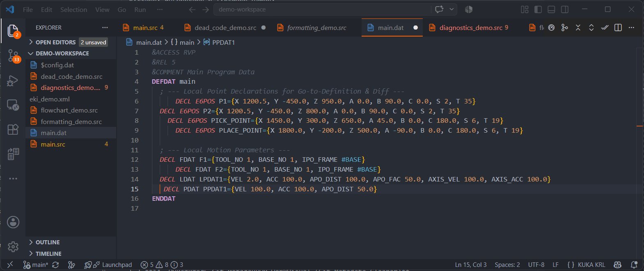Go back in navigation history

click(x=192, y=9)
